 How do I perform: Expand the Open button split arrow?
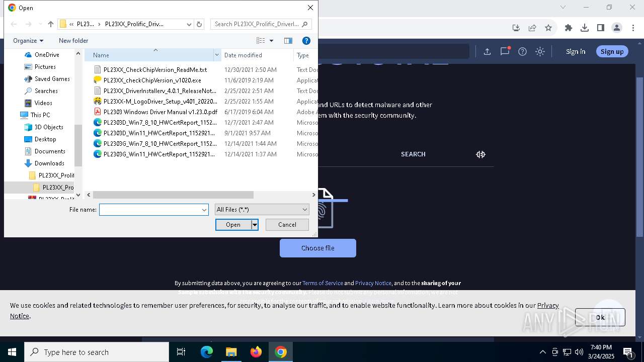pyautogui.click(x=255, y=225)
